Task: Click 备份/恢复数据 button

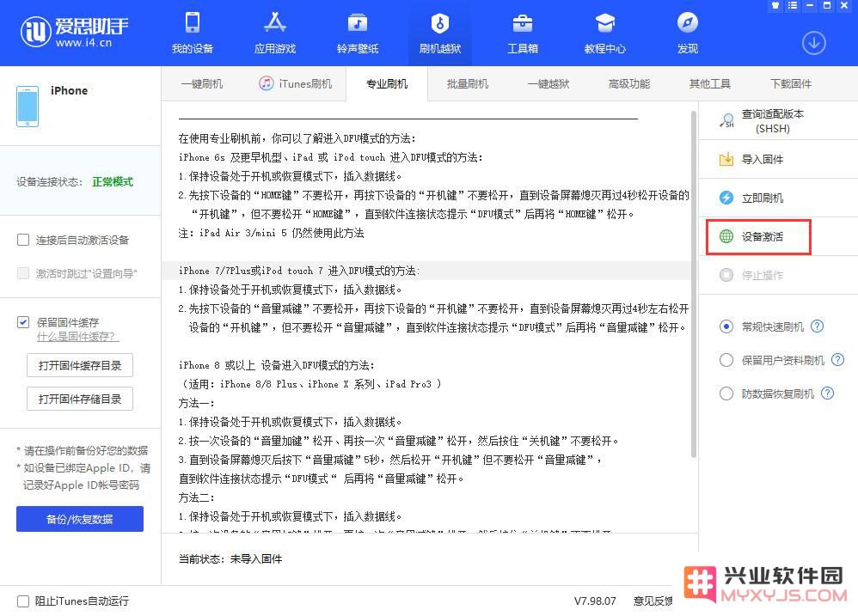Action: [80, 519]
